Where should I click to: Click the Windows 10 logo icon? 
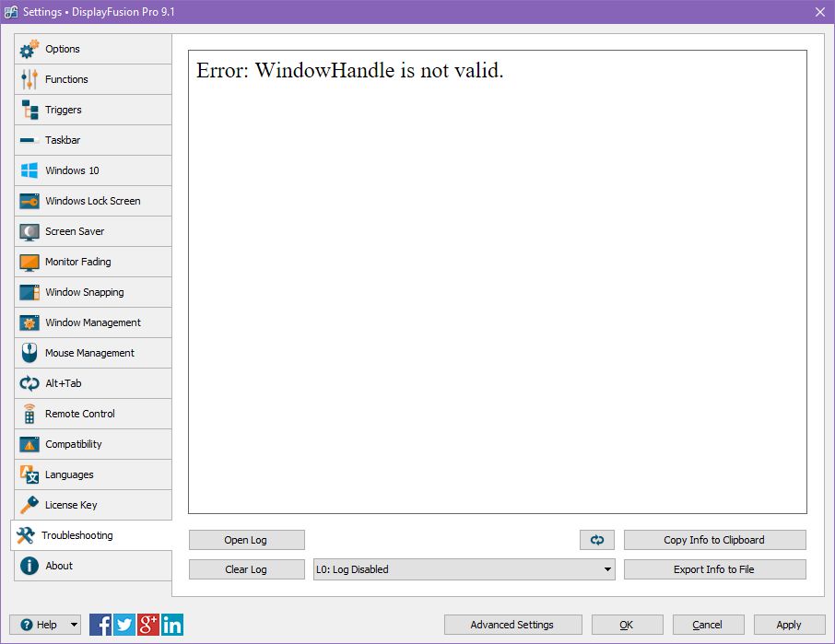coord(29,170)
